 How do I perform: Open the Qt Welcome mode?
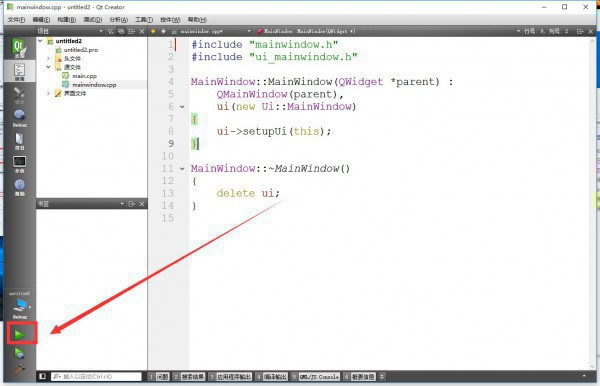coord(19,48)
